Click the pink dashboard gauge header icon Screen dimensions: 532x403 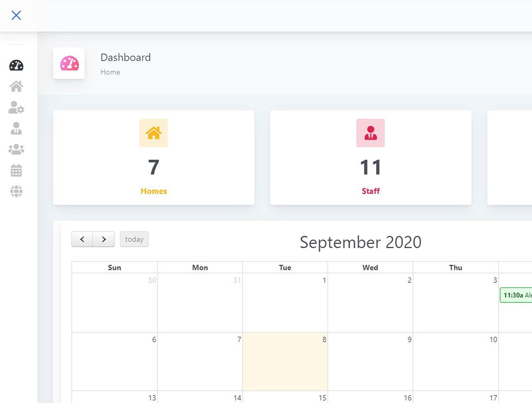coord(69,63)
